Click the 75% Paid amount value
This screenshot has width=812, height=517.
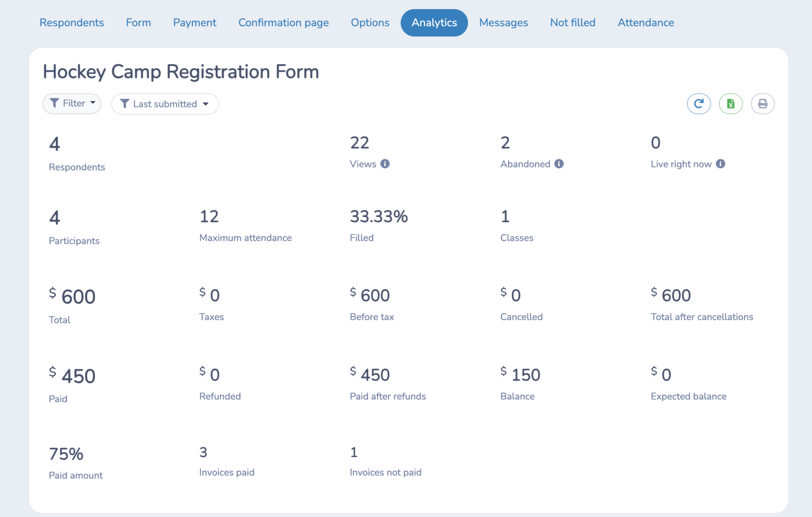[66, 454]
